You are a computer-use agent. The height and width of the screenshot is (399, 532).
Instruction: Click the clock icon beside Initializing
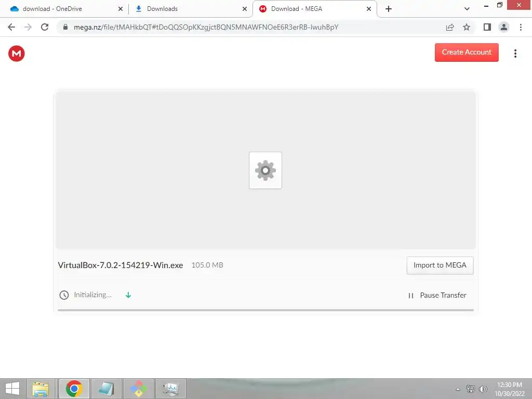tap(64, 295)
